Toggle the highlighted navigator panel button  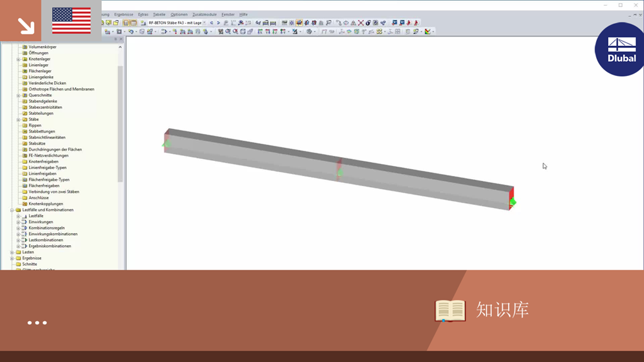pos(126,23)
